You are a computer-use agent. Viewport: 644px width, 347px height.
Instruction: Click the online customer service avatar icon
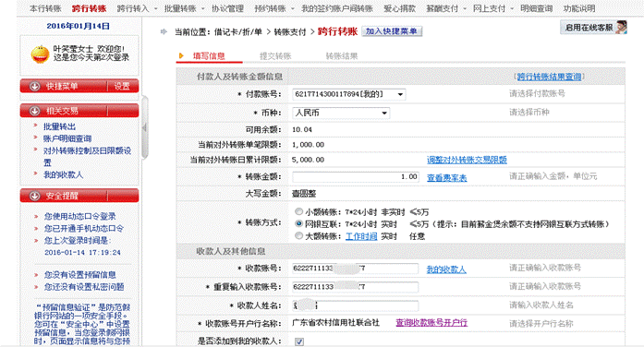(x=621, y=28)
